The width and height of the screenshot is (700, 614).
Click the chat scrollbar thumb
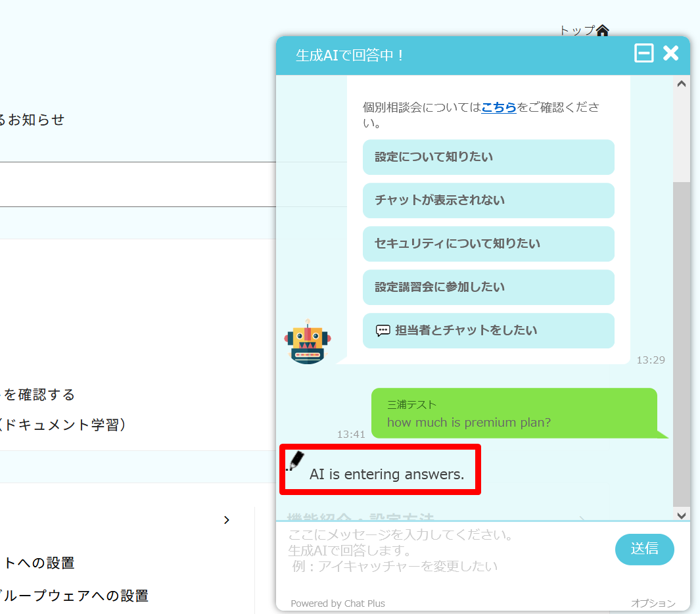682,342
